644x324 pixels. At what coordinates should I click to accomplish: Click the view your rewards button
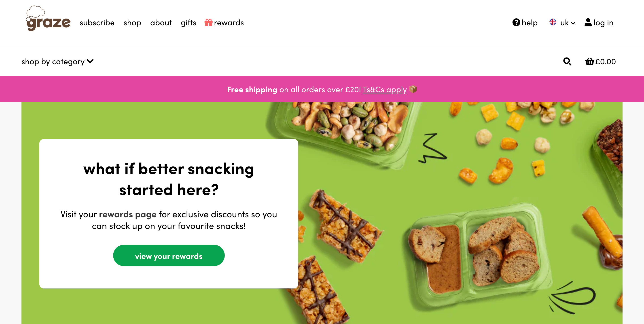168,255
